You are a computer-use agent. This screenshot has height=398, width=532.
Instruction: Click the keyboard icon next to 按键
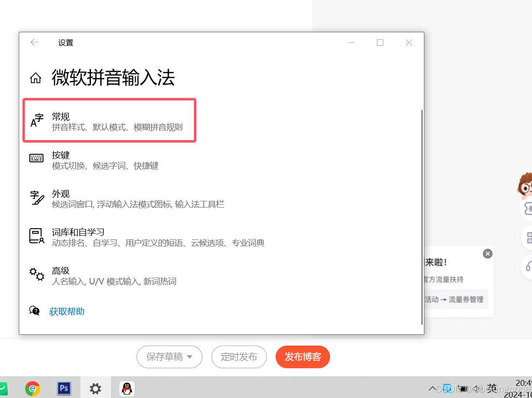point(36,158)
